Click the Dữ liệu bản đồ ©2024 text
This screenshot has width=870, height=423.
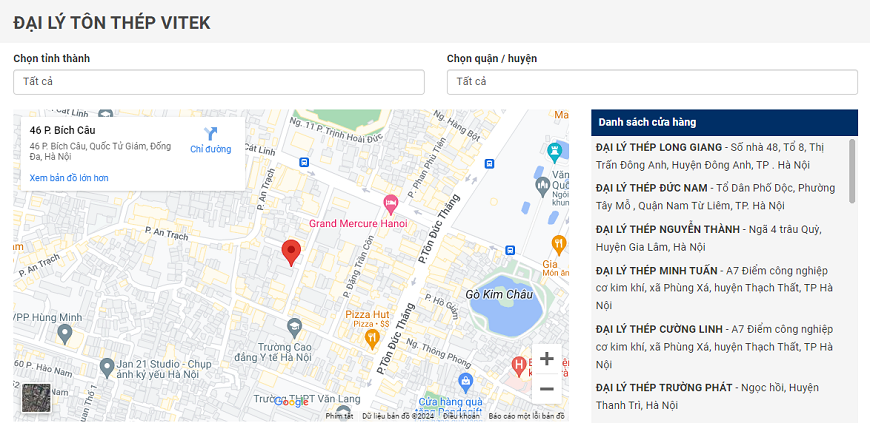398,416
